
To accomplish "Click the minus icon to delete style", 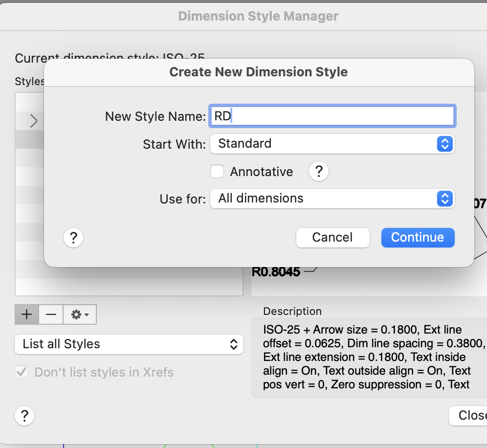I will 51,314.
